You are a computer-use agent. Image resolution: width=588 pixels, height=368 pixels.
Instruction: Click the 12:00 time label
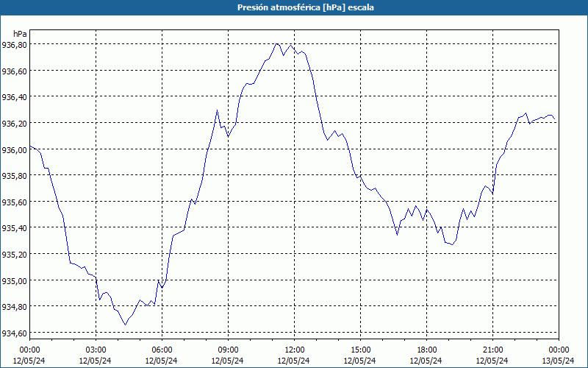pyautogui.click(x=295, y=350)
